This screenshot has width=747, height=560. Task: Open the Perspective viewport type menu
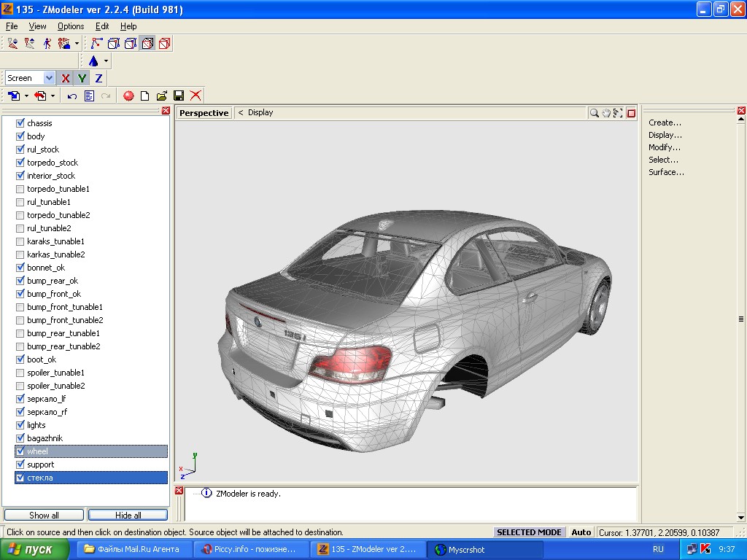pos(204,113)
